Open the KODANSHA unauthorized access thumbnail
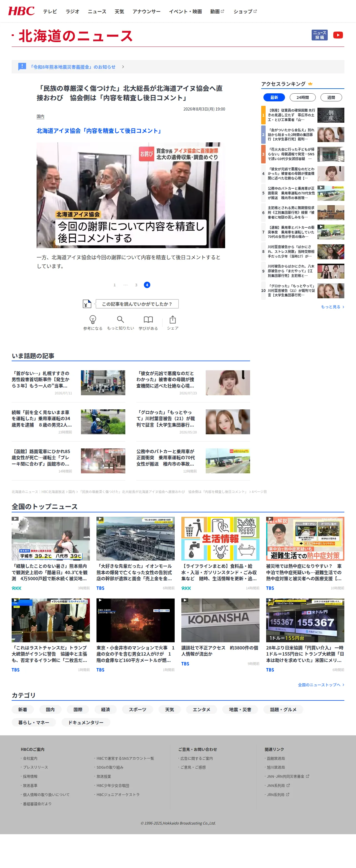 [x=220, y=620]
